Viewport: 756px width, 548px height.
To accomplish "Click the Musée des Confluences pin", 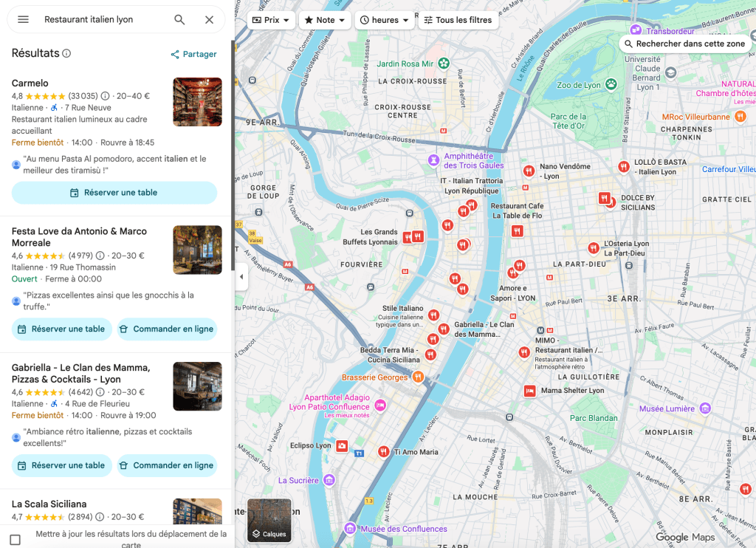I will click(351, 528).
